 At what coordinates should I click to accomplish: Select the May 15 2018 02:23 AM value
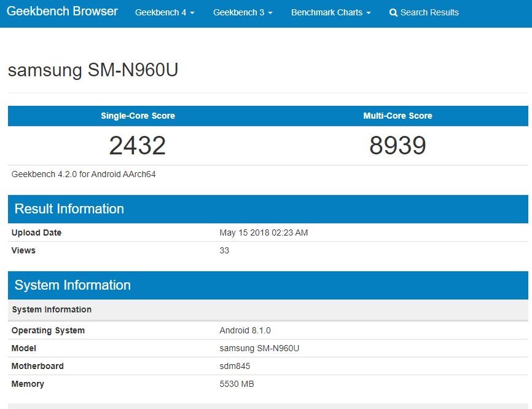(x=264, y=232)
